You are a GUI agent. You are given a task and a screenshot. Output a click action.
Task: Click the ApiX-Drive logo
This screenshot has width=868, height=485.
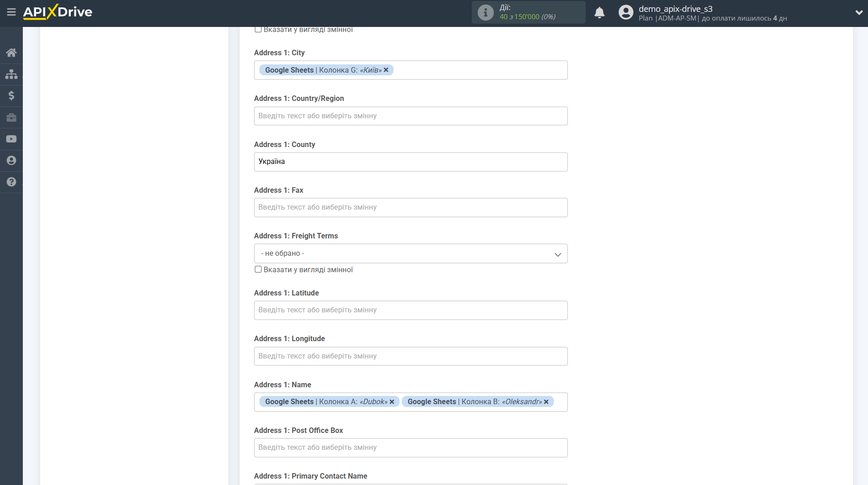pos(58,12)
